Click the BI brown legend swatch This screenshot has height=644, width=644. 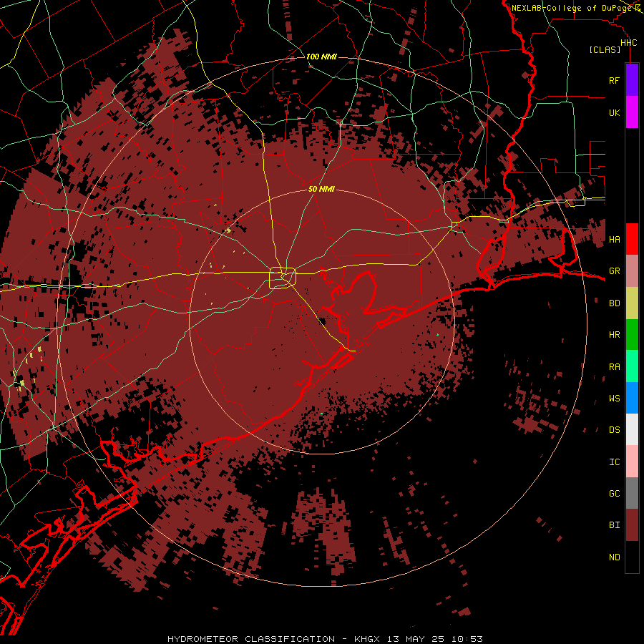(632, 525)
